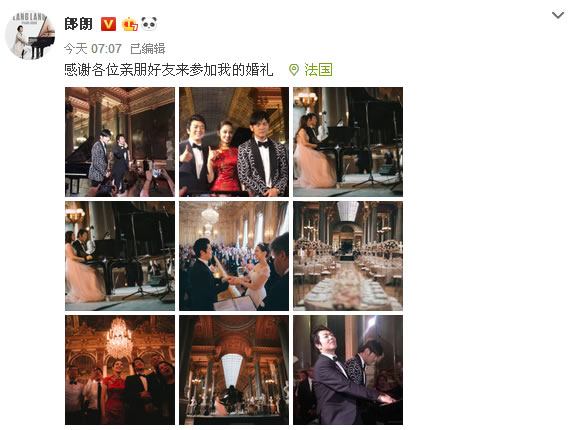Open photo of pianist playing with eyes closed
Image resolution: width=581 pixels, height=430 pixels.
pos(348,370)
